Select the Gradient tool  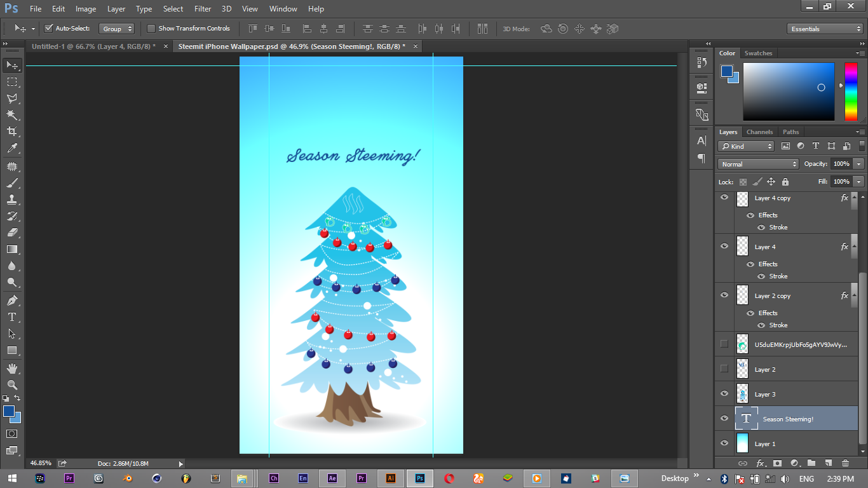click(12, 249)
